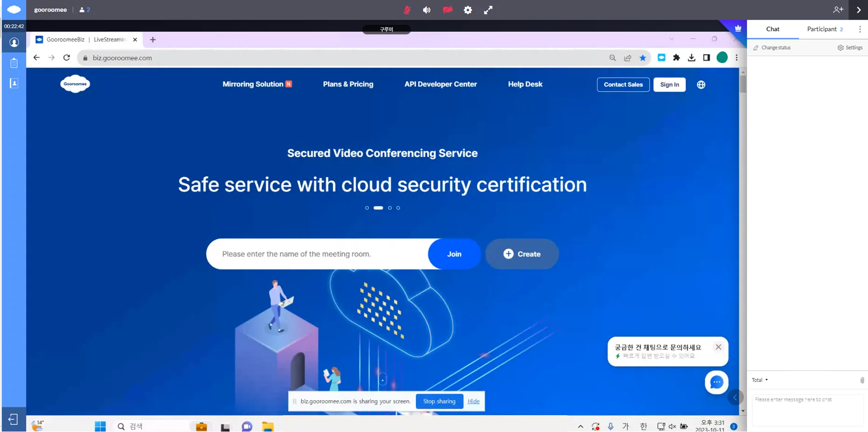The height and width of the screenshot is (432, 868).
Task: Click the Gooroomee cloud logo in the corner
Action: [14, 9]
